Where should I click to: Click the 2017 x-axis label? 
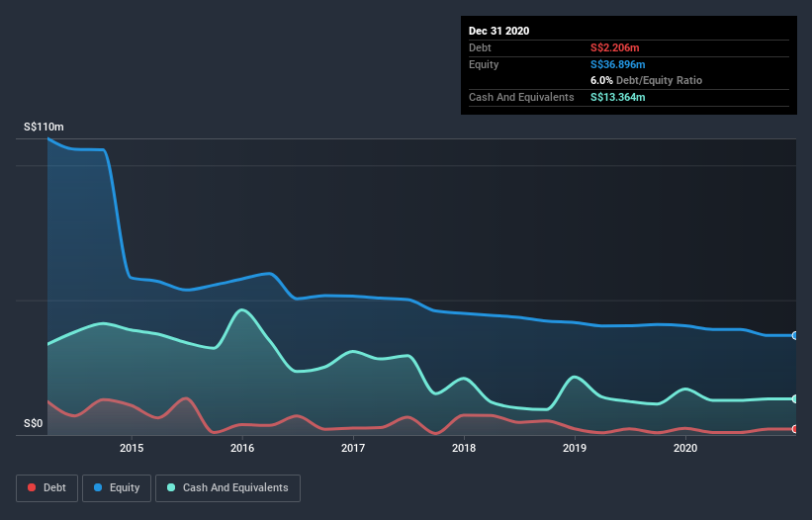(x=353, y=448)
